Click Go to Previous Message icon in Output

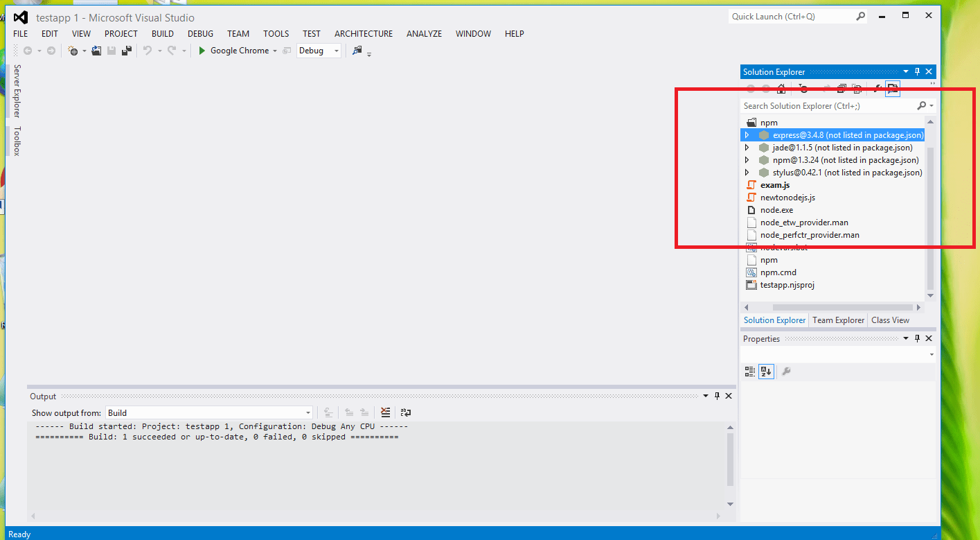pos(349,412)
